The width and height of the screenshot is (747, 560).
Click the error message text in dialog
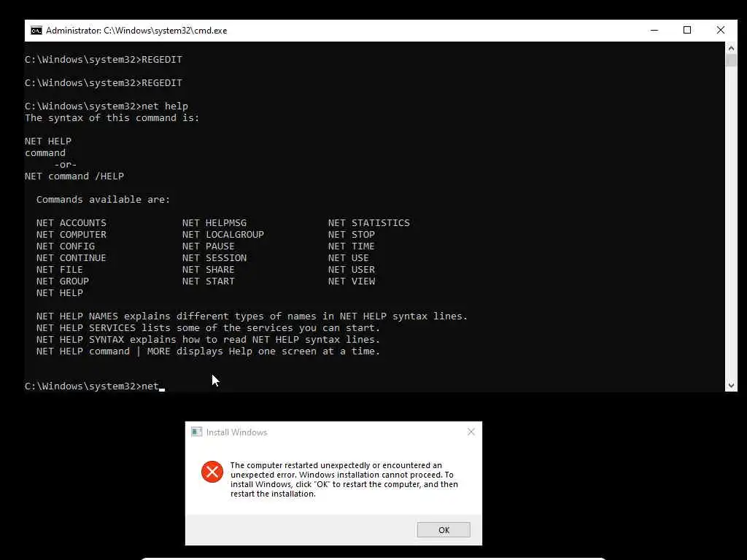coord(344,480)
